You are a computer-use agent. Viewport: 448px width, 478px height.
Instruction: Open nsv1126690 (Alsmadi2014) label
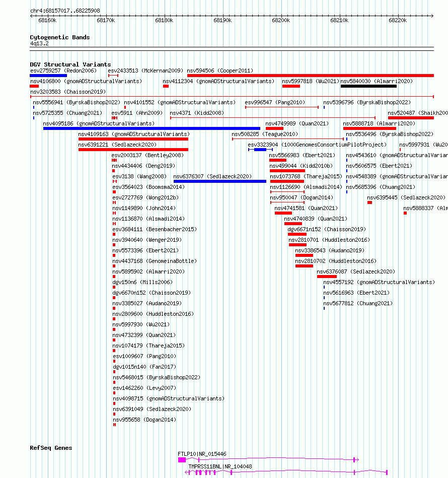point(306,187)
